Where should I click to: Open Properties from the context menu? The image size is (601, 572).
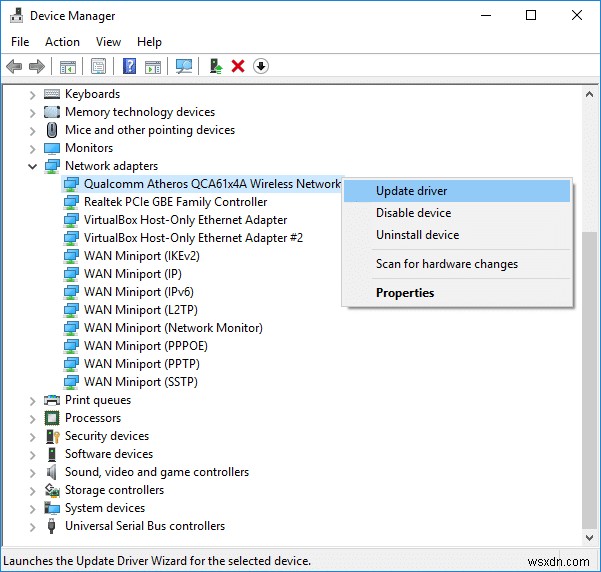(x=457, y=293)
